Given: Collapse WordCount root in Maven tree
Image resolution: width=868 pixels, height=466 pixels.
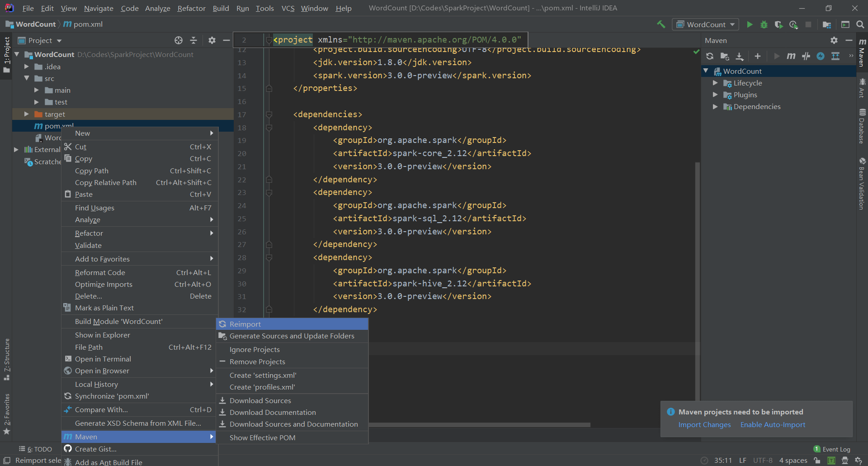Looking at the screenshot, I should point(706,71).
